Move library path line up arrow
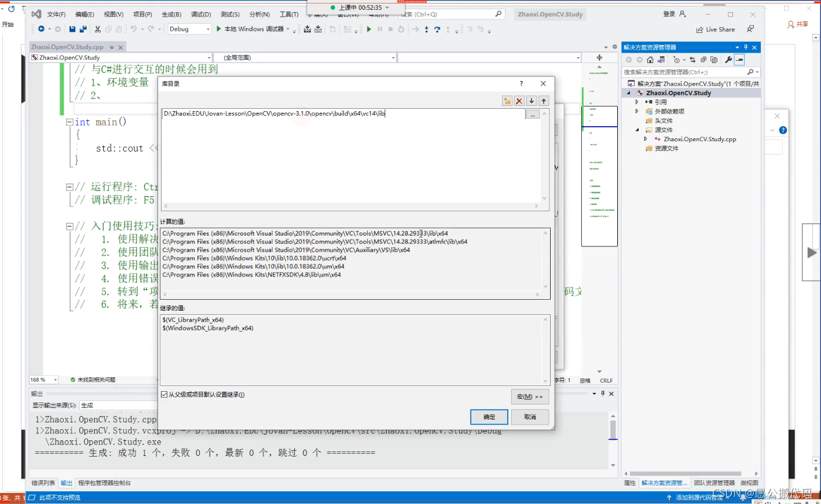Viewport: 821px width, 504px height. click(544, 101)
